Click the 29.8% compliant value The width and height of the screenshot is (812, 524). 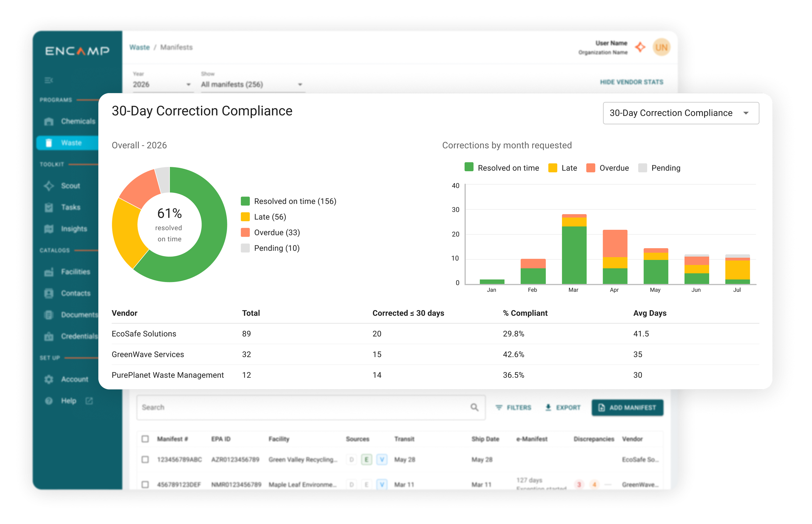[514, 334]
